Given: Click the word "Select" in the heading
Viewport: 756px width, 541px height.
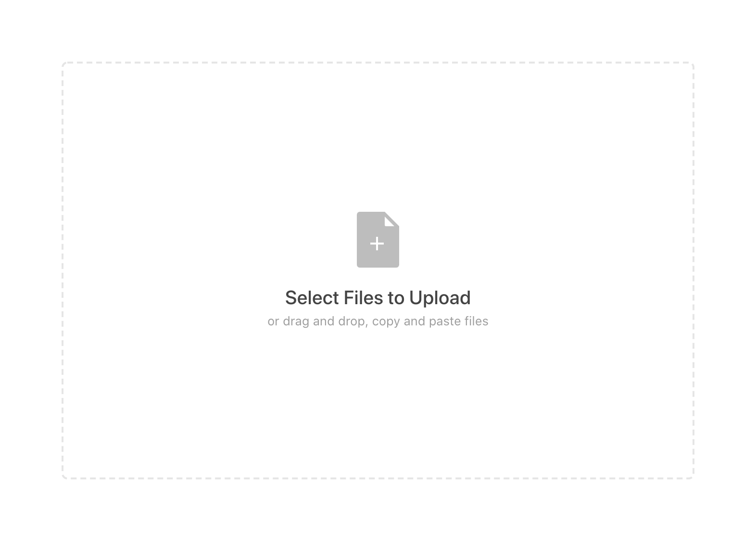Looking at the screenshot, I should [312, 298].
